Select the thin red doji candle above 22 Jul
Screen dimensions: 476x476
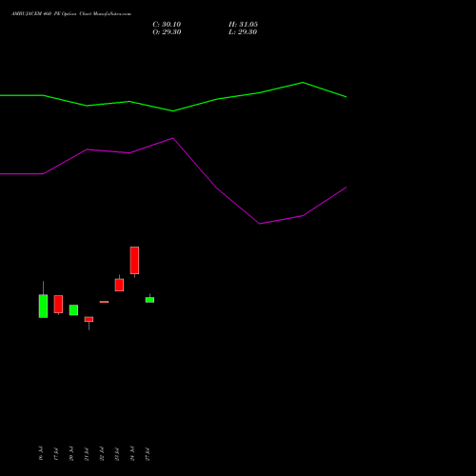coord(104,302)
